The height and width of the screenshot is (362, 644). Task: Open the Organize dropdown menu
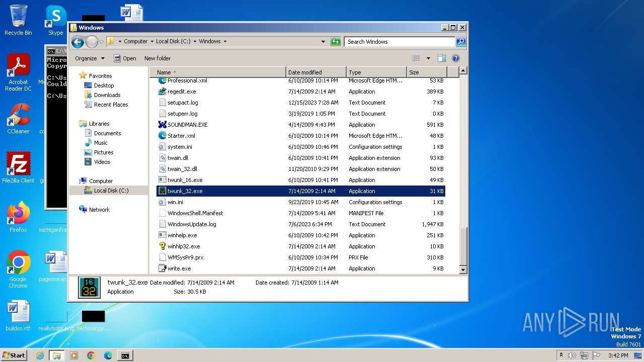click(x=90, y=58)
